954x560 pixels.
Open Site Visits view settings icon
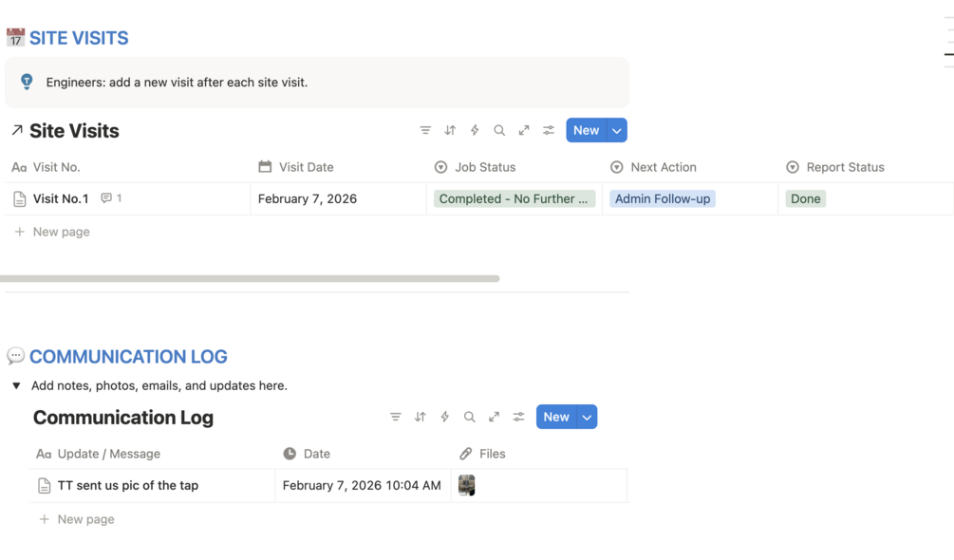549,130
